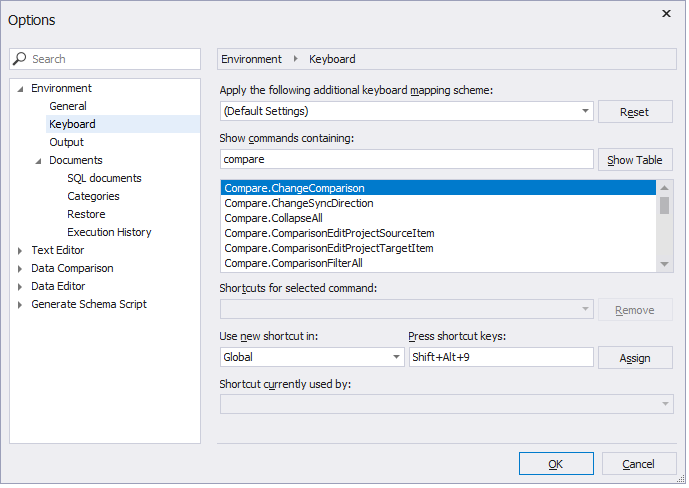Click the Cancel button
The height and width of the screenshot is (488, 689).
(x=638, y=464)
